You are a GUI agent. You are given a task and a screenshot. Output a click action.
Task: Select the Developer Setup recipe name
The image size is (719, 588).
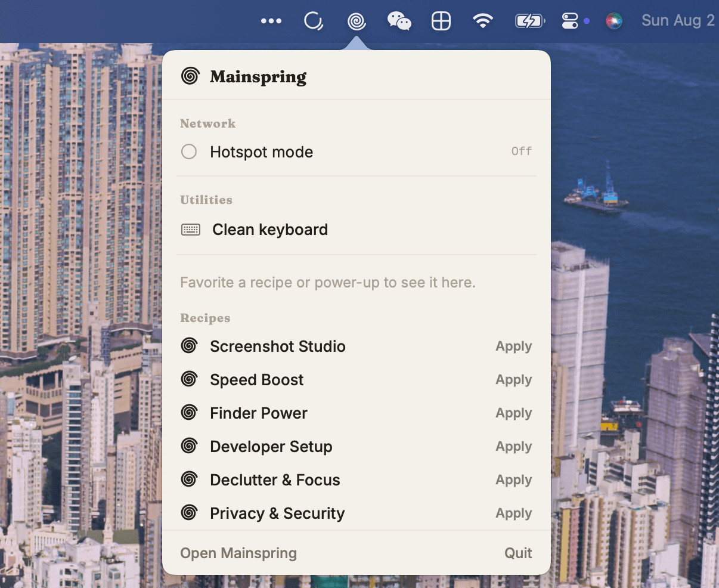271,447
